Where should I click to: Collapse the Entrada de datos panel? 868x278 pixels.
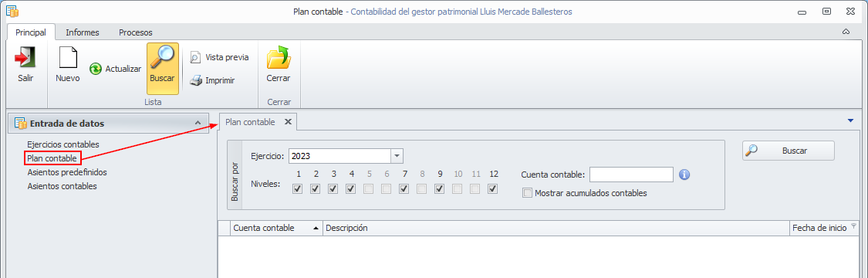tap(198, 124)
